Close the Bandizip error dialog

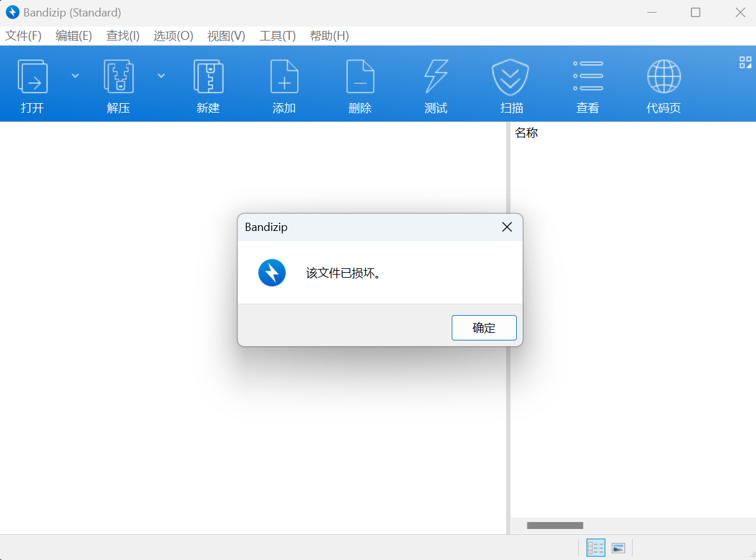[507, 227]
